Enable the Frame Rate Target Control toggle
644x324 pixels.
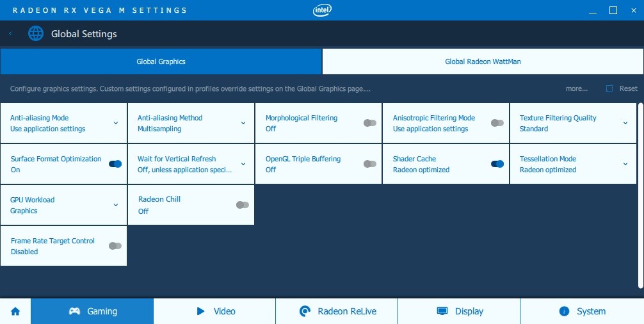(115, 246)
